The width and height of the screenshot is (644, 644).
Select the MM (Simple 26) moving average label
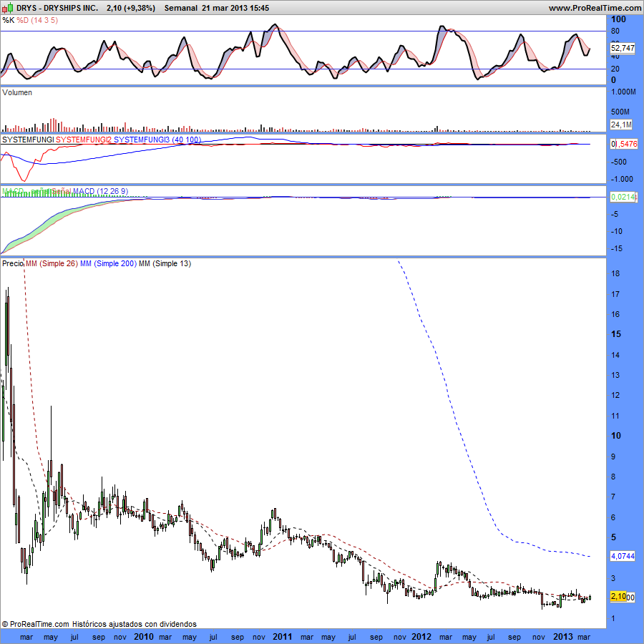[x=52, y=263]
